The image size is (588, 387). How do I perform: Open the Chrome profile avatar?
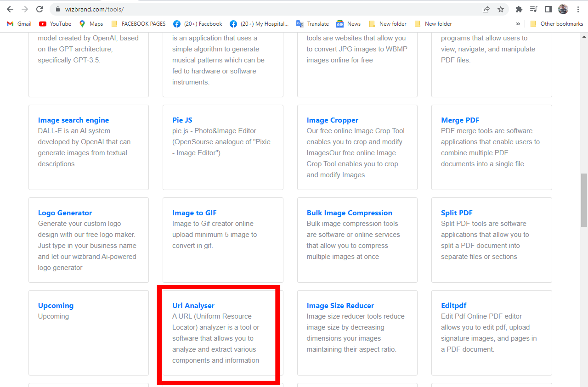click(x=563, y=9)
